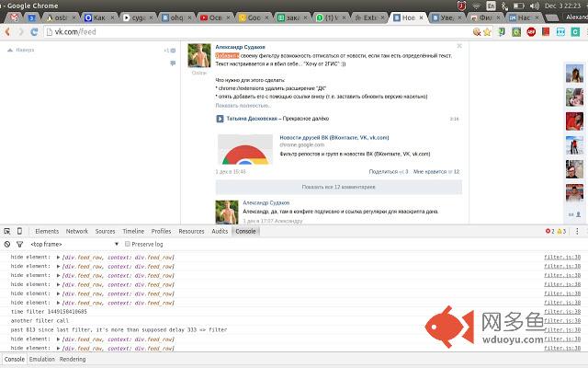Expand the first hide element log entry
Image resolution: width=588 pixels, height=368 pixels.
coord(59,257)
